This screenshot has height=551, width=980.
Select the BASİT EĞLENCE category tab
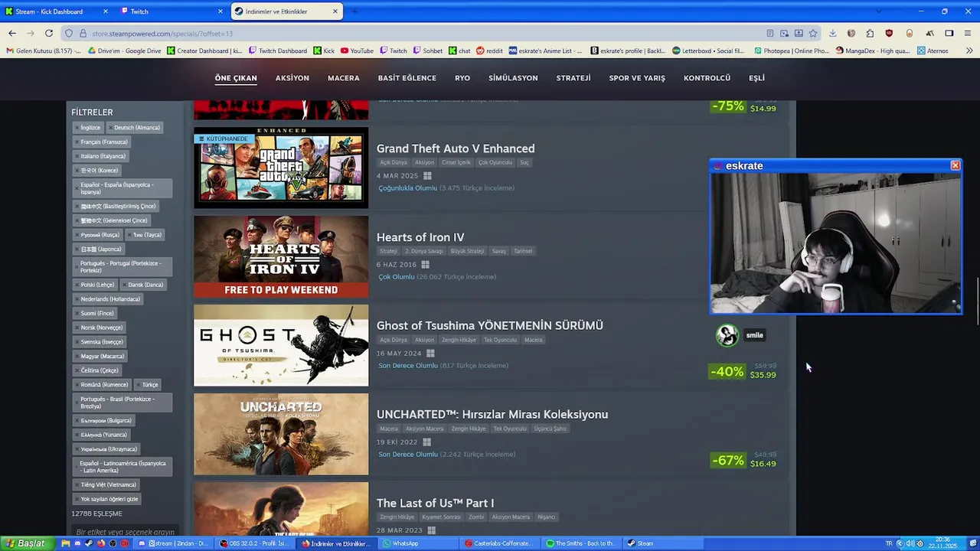click(x=407, y=78)
